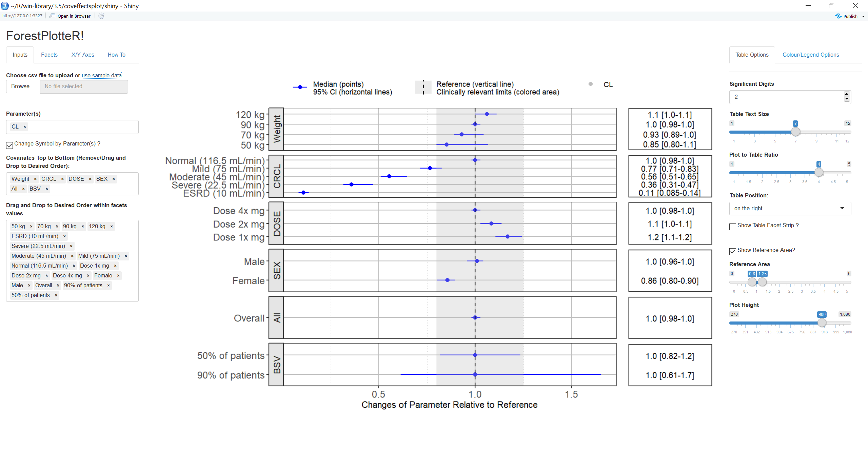
Task: Toggle Change Symbol by Parameter(s) checkbox
Action: pos(9,145)
